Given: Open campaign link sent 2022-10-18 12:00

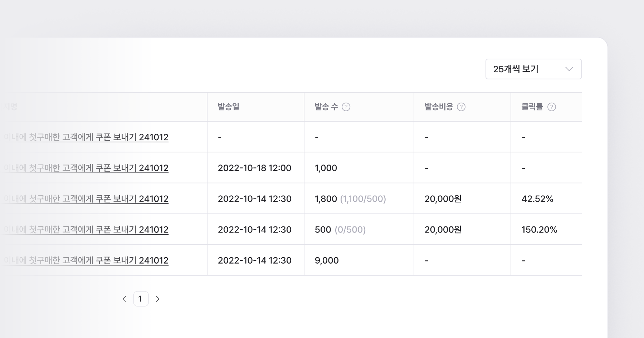Looking at the screenshot, I should [x=86, y=168].
